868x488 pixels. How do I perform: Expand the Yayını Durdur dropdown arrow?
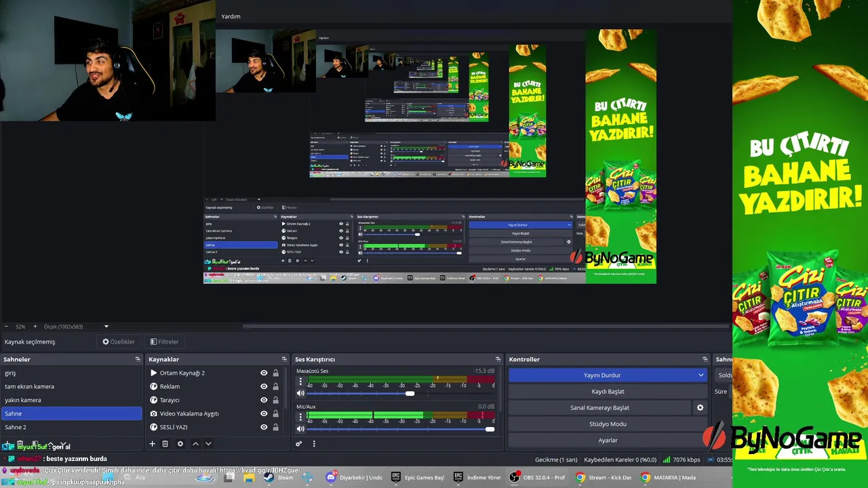click(701, 375)
